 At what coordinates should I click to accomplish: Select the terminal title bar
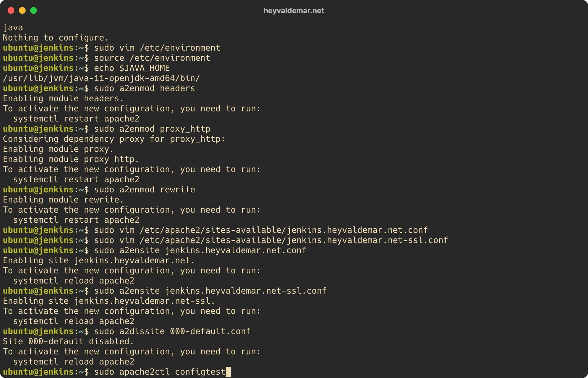[x=294, y=10]
